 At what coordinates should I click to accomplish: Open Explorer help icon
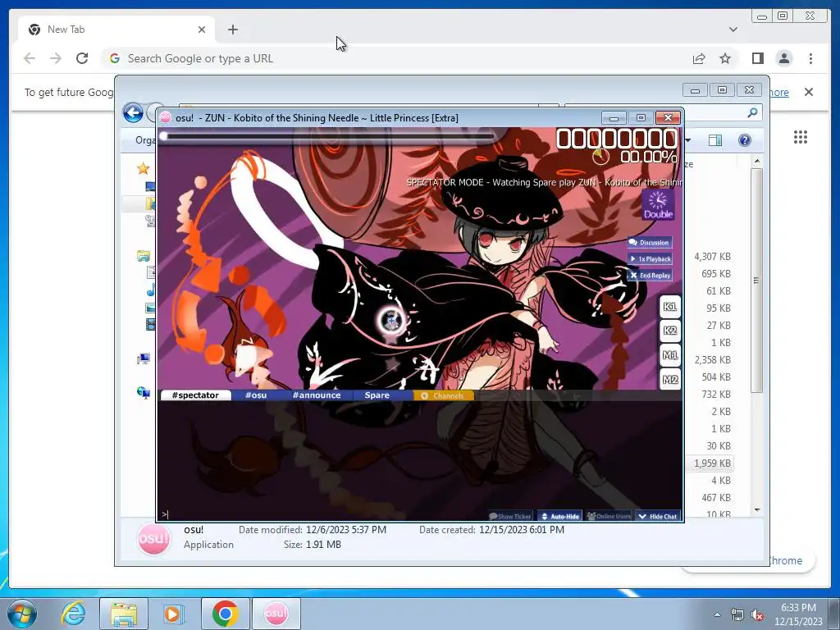(x=745, y=140)
